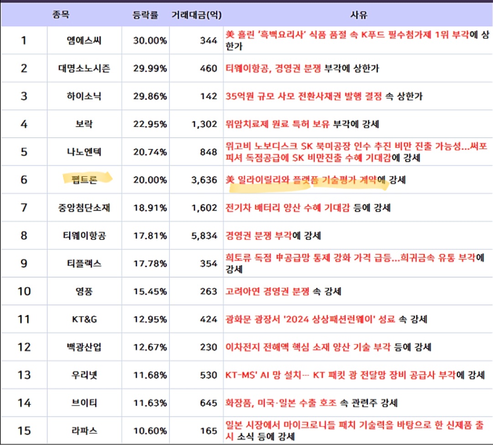The height and width of the screenshot is (448, 493).
Task: Select stock name 대명소노시즌
Action: tap(84, 68)
